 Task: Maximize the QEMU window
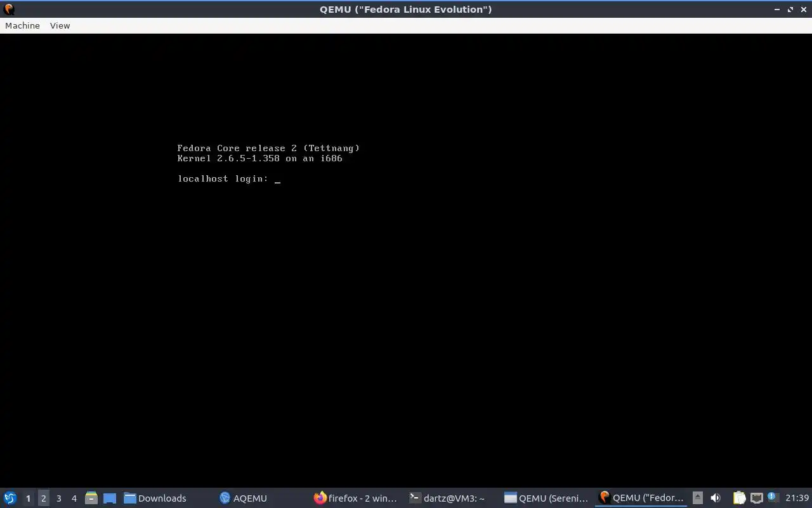(x=790, y=10)
